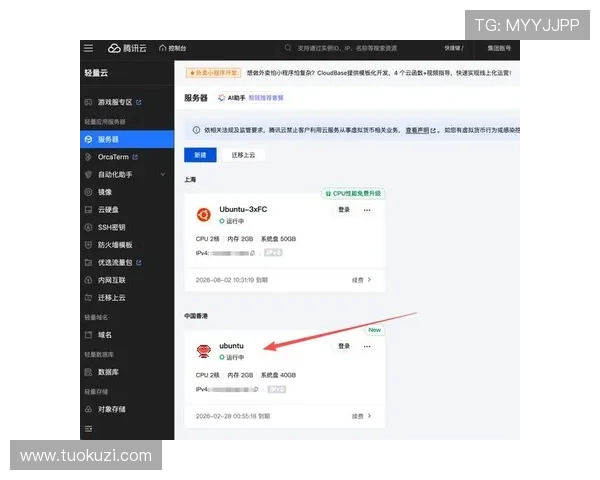The image size is (600, 480).
Task: Click IPv6 tag on Ubuntu-3xFC card
Action: pyautogui.click(x=273, y=253)
